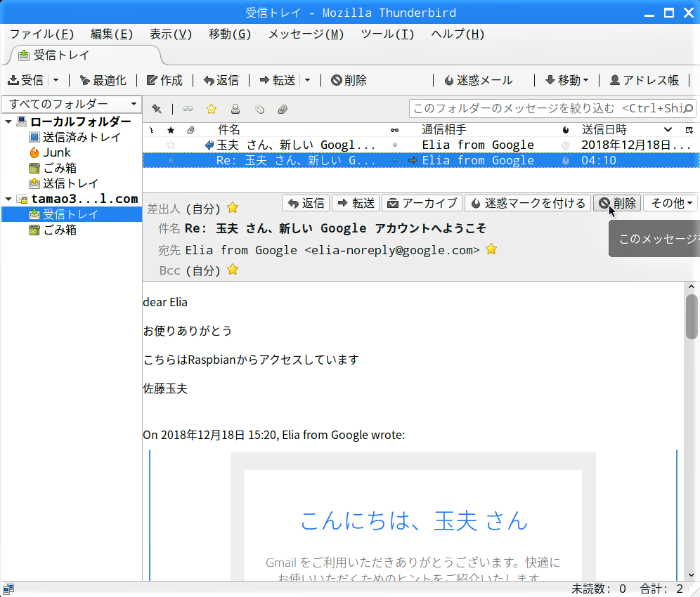This screenshot has width=700, height=597.
Task: Mark as junk with the 迷惑メール toolbar button
Action: point(479,80)
